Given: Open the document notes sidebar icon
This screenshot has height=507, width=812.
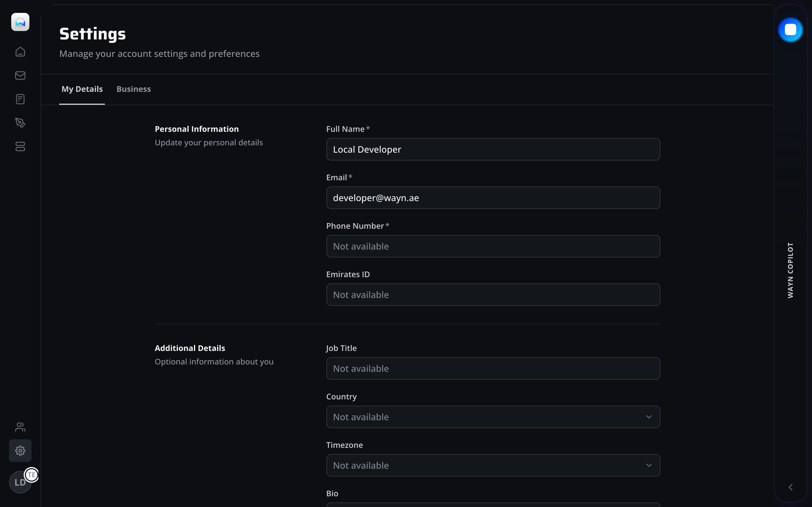Looking at the screenshot, I should click(x=20, y=99).
